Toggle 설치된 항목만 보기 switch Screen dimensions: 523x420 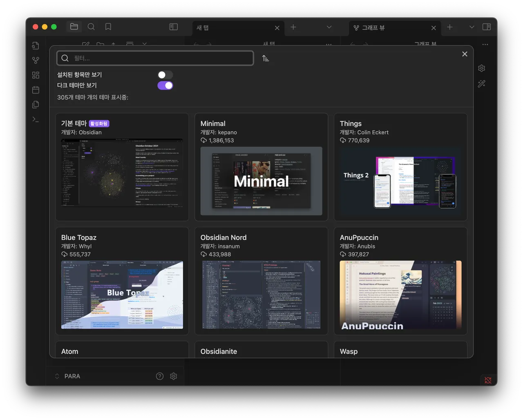pyautogui.click(x=165, y=75)
